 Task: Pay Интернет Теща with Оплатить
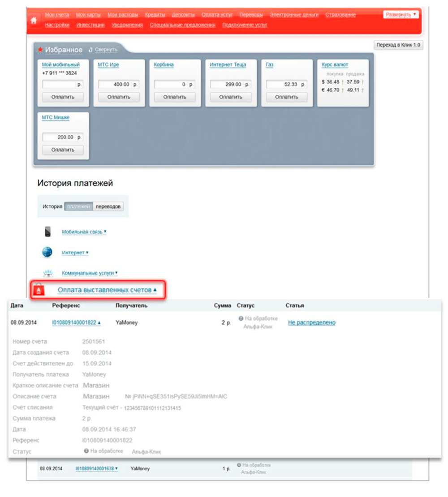coord(231,97)
